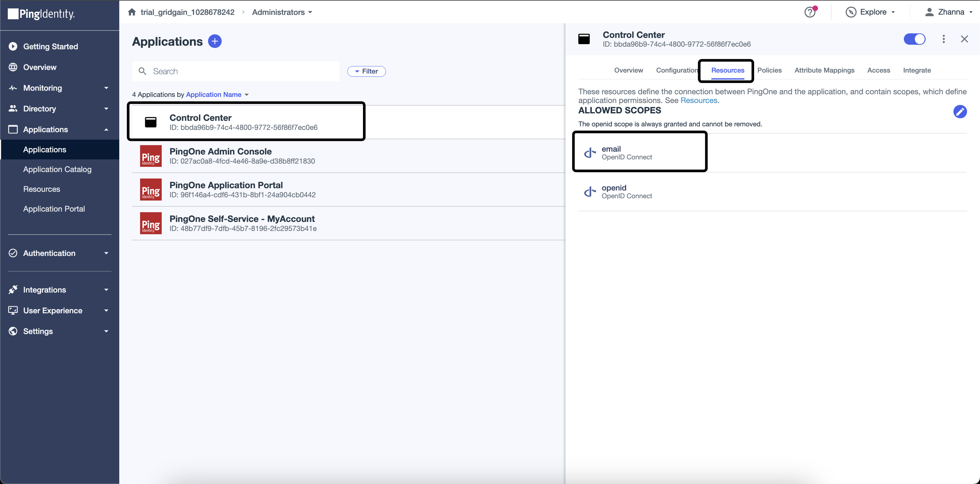Open Application Catalog in sidebar
Screen dimensions: 980x484
coord(57,169)
